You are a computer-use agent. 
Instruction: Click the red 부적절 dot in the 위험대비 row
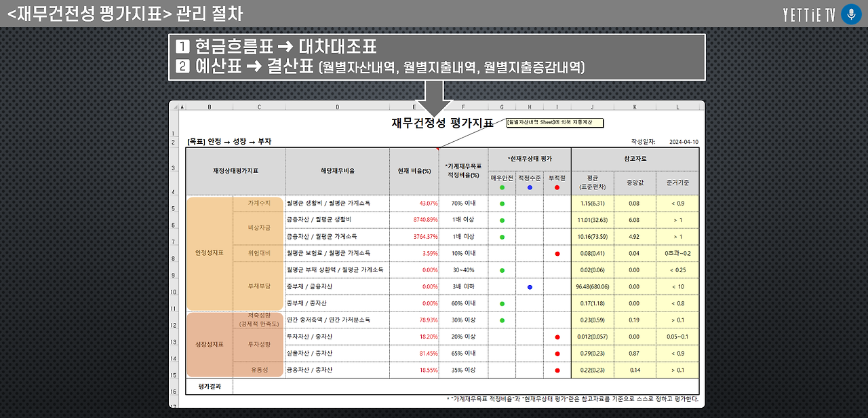pos(557,253)
